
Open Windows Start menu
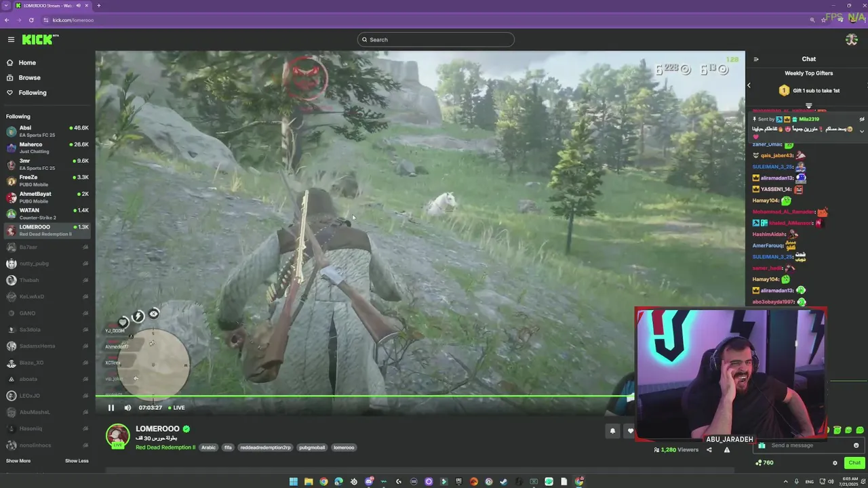tap(293, 482)
